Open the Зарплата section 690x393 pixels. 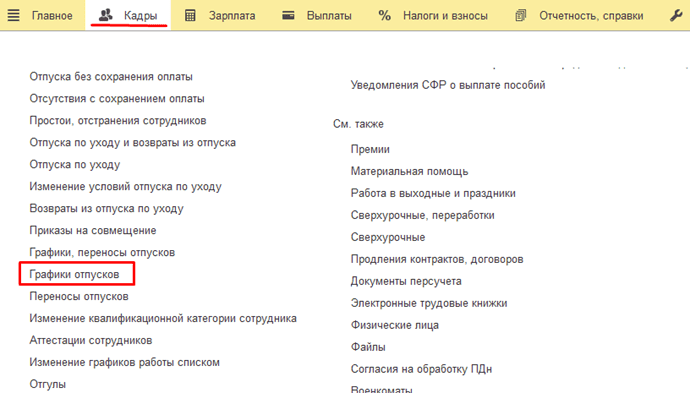232,16
